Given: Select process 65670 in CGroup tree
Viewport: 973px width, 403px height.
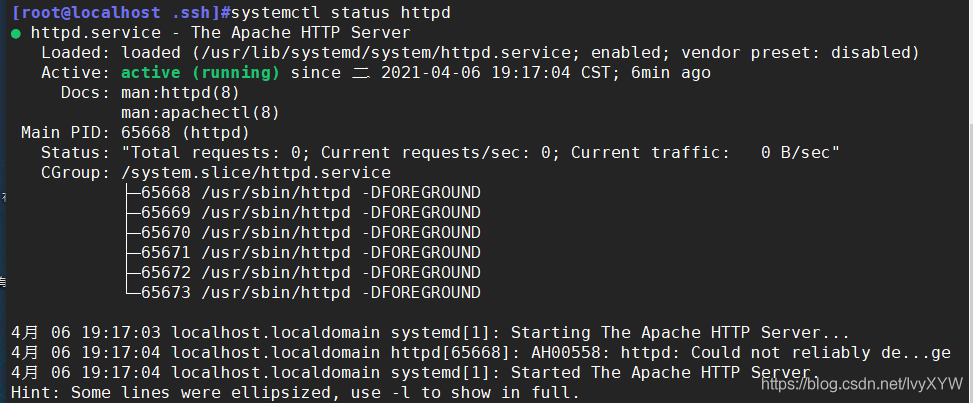Looking at the screenshot, I should 310,232.
